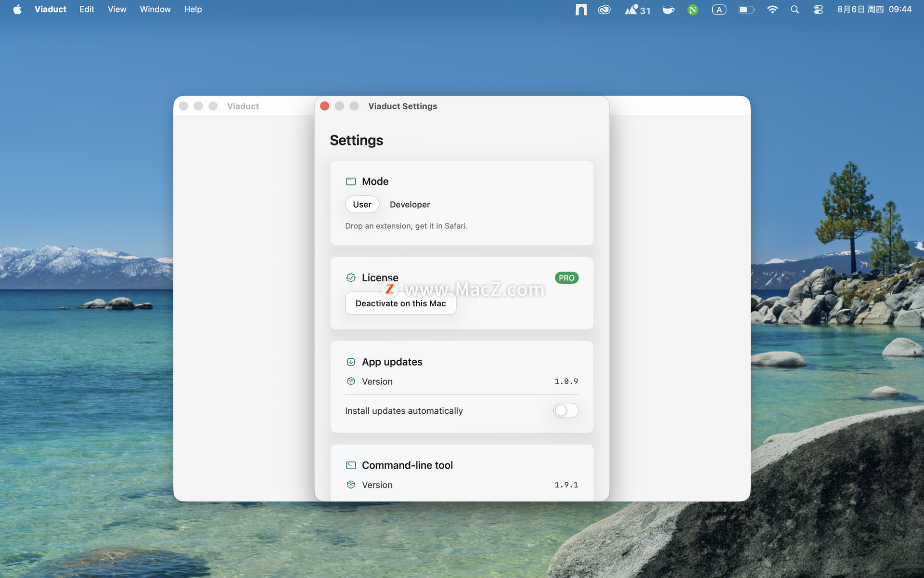Screen dimensions: 924x578
Task: Click the Command-line tool terminal icon
Action: coord(351,465)
